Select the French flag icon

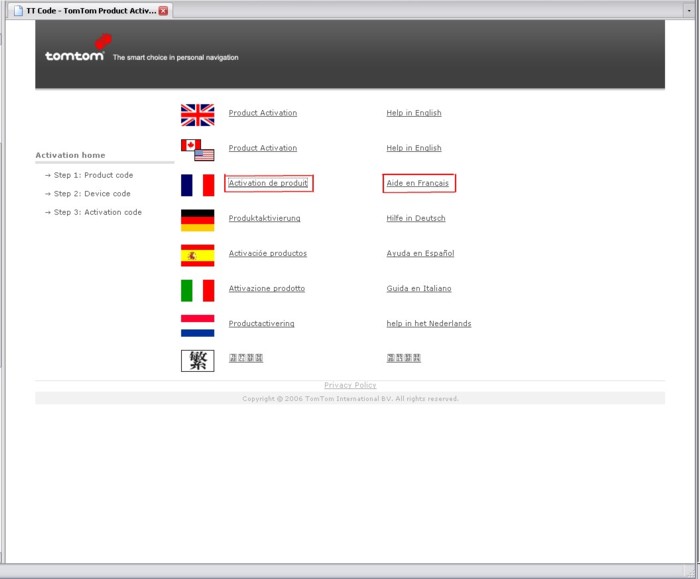coord(197,185)
